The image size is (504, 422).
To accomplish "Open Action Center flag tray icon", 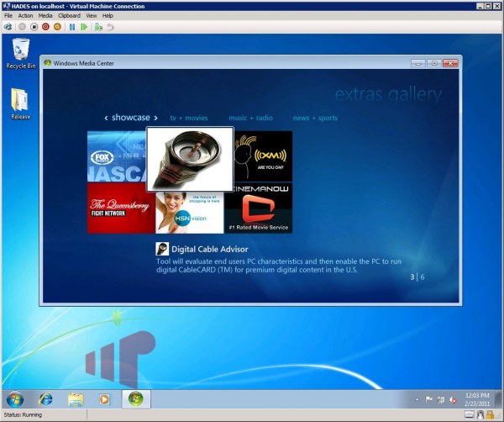I will pyautogui.click(x=428, y=399).
